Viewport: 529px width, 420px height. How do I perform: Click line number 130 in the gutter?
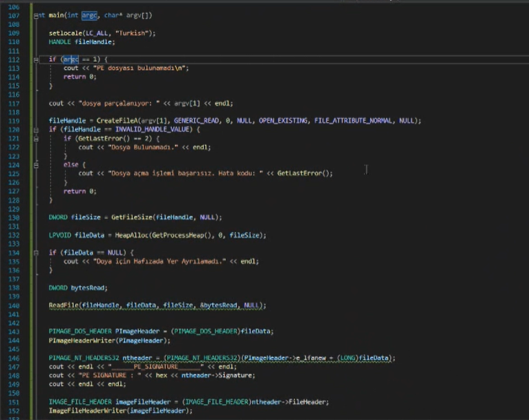(x=14, y=218)
